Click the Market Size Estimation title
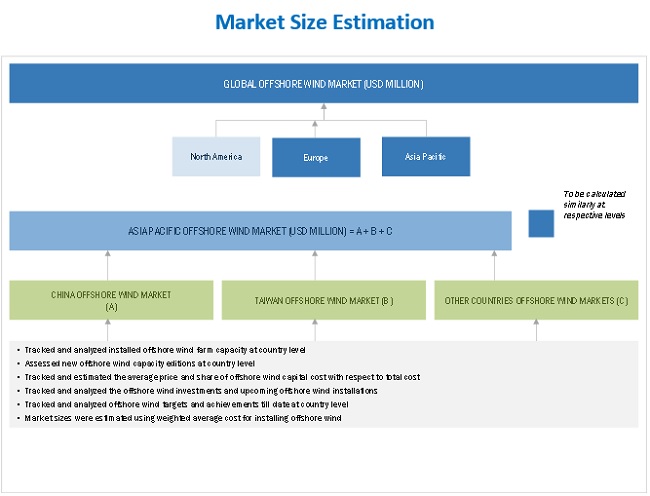This screenshot has height=496, width=650. pos(324,22)
